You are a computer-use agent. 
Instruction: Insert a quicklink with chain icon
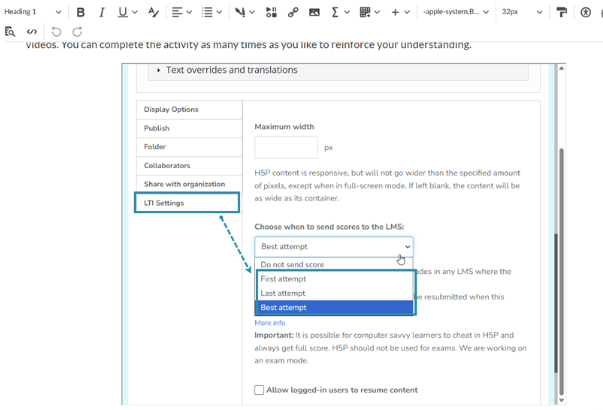pyautogui.click(x=293, y=12)
